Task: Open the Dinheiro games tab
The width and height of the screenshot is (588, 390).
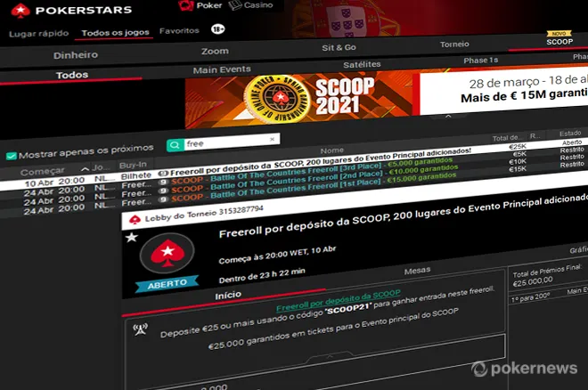Action: point(76,55)
